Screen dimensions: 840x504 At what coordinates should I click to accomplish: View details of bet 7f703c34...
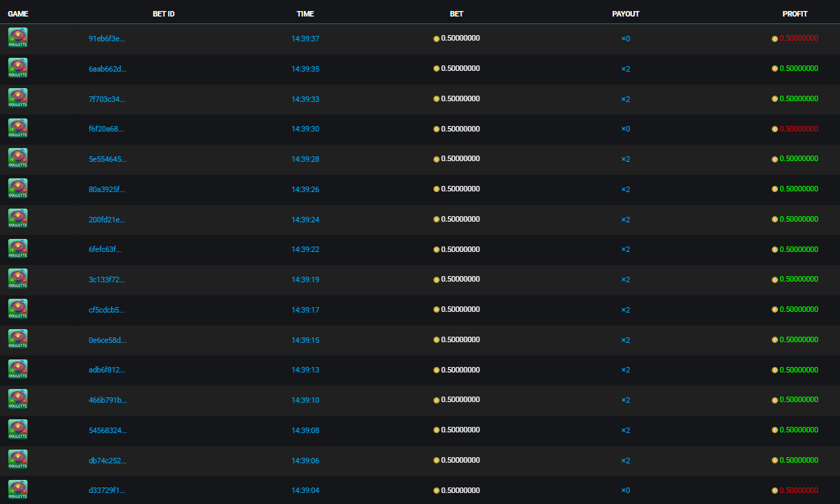click(x=107, y=99)
